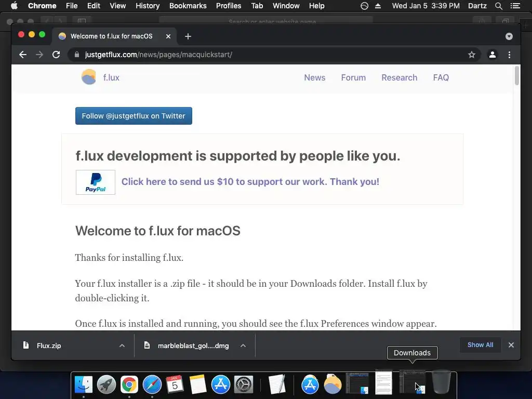Reload the f.lux quickstart page

(56, 55)
